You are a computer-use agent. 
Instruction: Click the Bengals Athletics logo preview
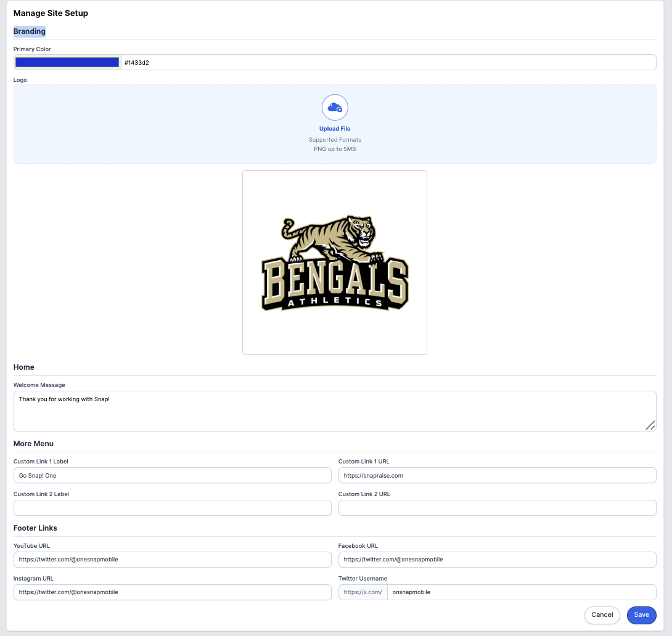pos(335,262)
